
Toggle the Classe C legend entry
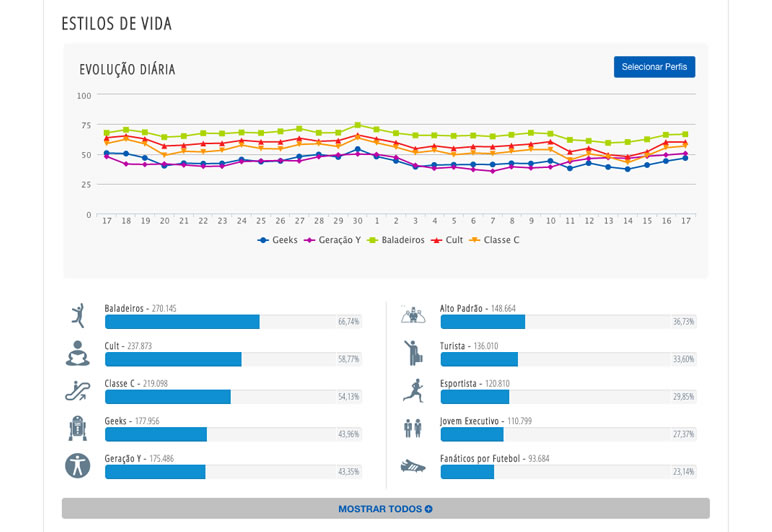pos(494,240)
